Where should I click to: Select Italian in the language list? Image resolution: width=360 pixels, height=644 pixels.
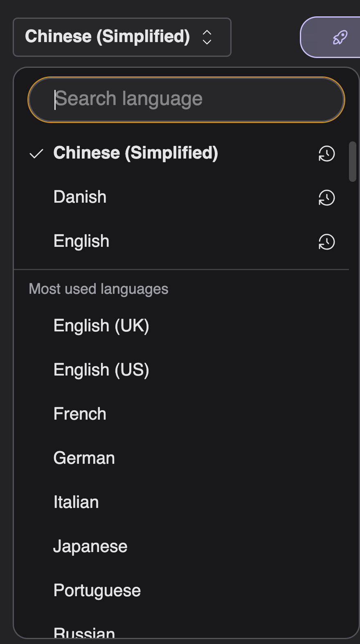tap(76, 502)
